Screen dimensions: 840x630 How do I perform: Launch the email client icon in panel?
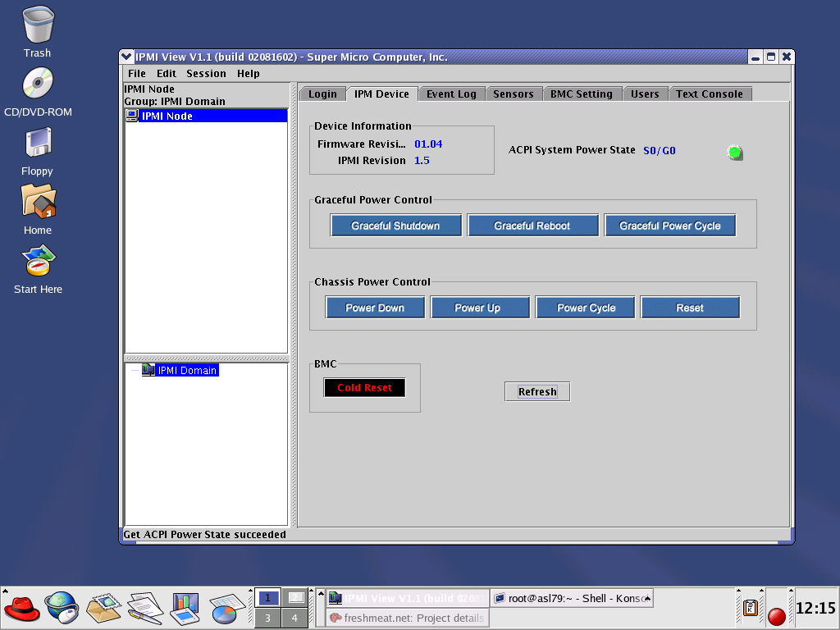pyautogui.click(x=104, y=609)
